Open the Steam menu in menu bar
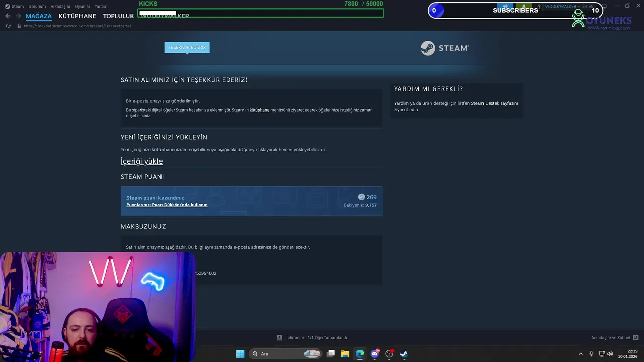This screenshot has width=644, height=362. (15, 6)
